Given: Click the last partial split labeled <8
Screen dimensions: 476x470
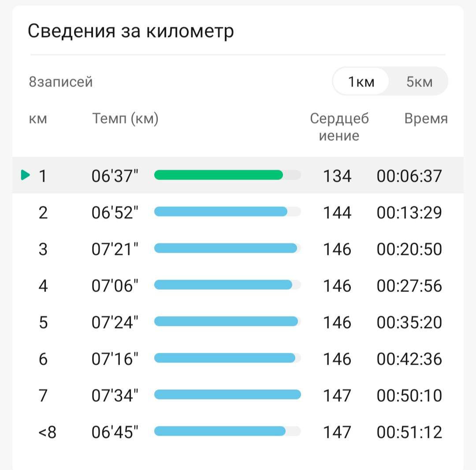Looking at the screenshot, I should click(47, 432).
